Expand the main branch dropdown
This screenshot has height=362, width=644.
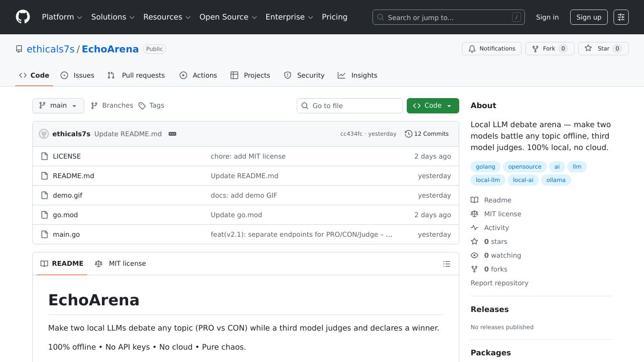click(58, 106)
